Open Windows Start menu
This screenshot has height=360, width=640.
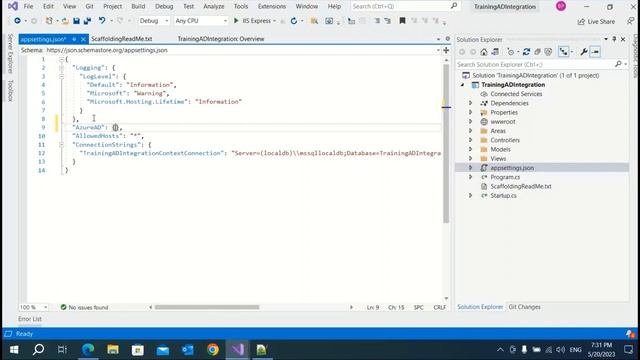coord(14,350)
